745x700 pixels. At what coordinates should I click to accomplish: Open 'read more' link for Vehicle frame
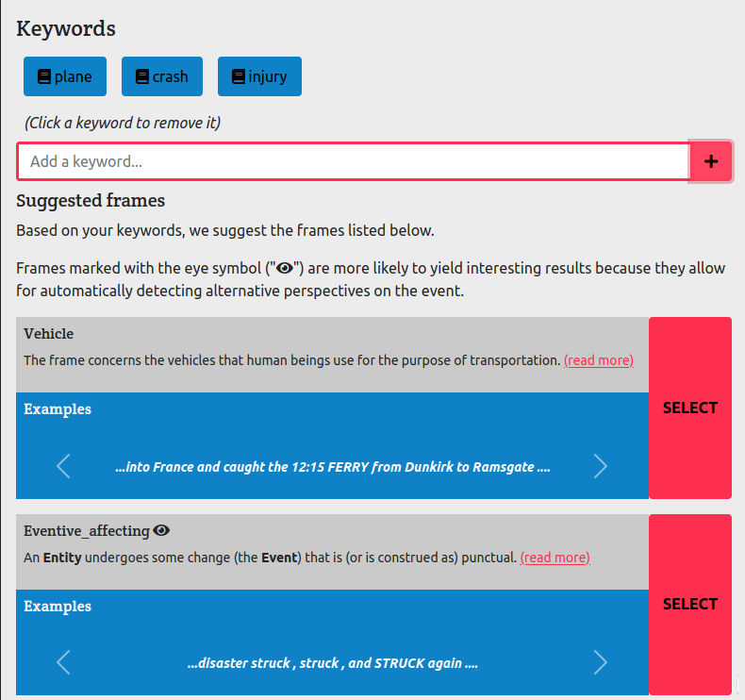coord(599,360)
